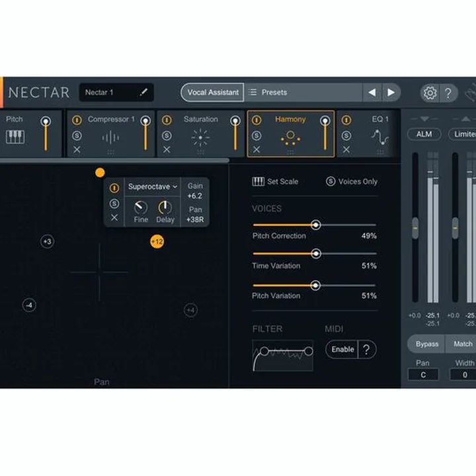Click the Nectar 1 preset name field
476x476 pixels.
pos(116,93)
